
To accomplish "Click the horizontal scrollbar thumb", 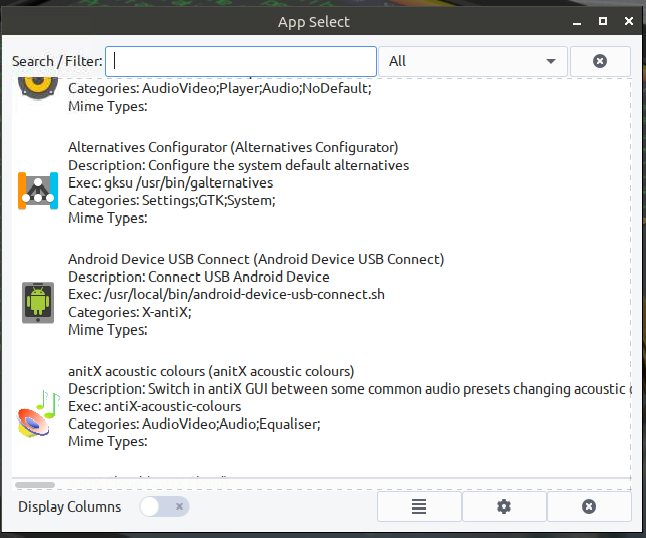I will click(x=35, y=485).
